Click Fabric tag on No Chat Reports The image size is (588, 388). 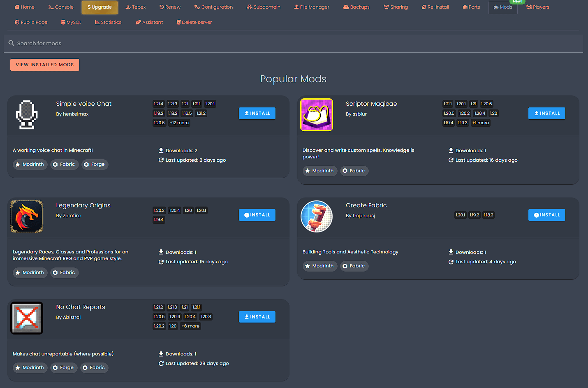point(94,367)
